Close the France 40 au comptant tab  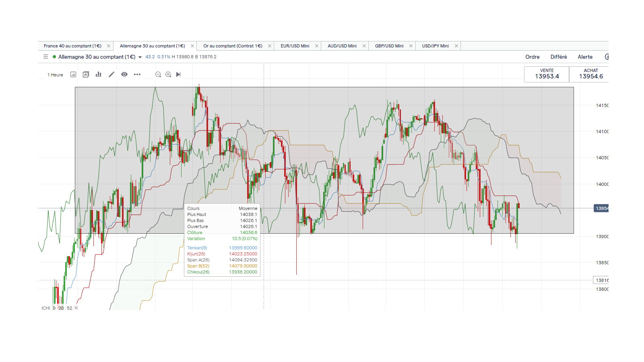pyautogui.click(x=109, y=46)
